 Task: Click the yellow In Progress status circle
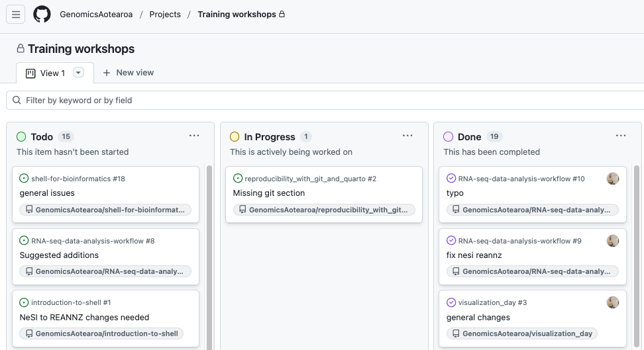click(x=235, y=137)
